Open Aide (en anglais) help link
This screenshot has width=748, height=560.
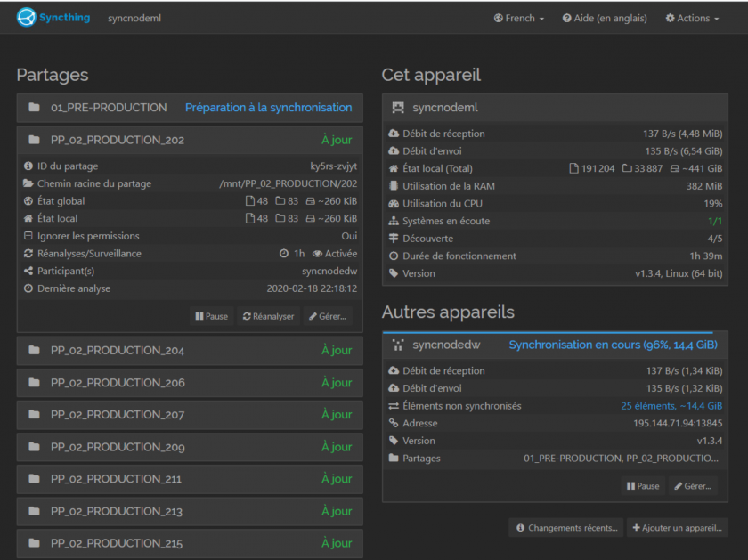point(605,18)
